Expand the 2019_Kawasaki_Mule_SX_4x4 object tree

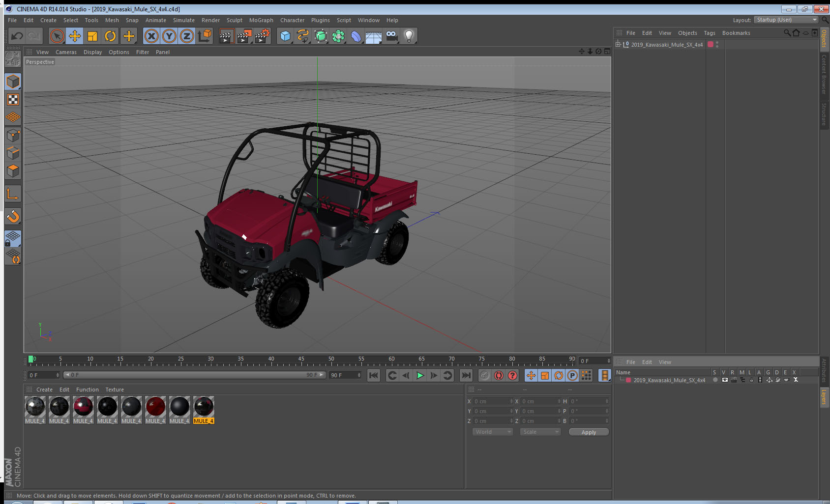(618, 44)
